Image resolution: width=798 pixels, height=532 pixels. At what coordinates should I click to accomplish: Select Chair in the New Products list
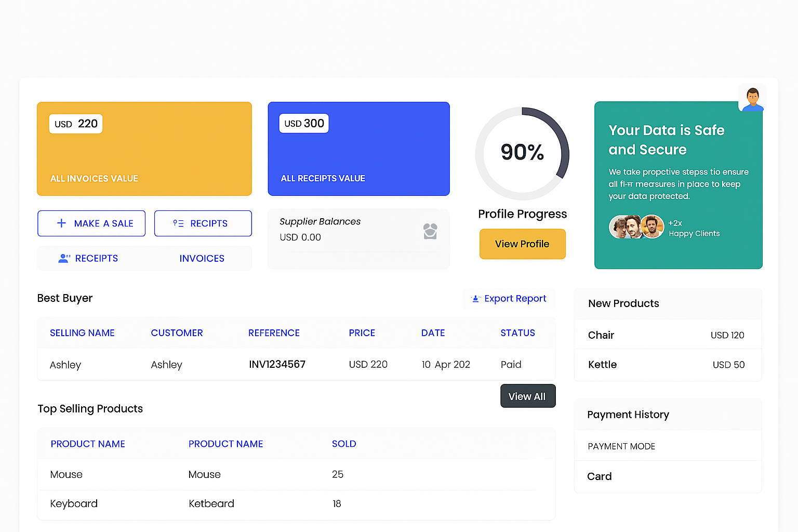click(x=668, y=335)
